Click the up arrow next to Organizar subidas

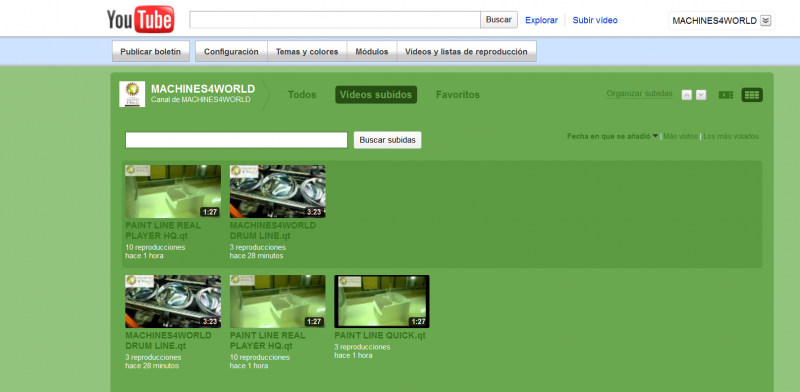[687, 95]
